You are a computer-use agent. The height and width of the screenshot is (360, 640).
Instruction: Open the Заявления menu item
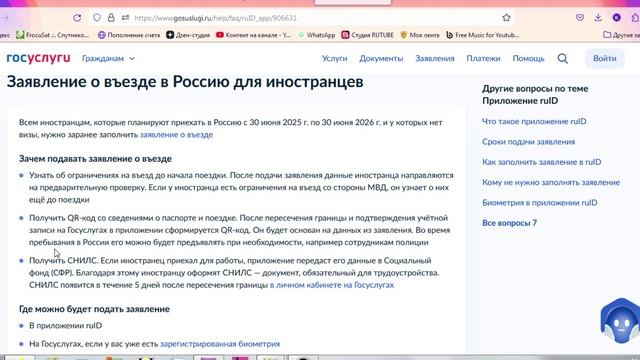(435, 58)
